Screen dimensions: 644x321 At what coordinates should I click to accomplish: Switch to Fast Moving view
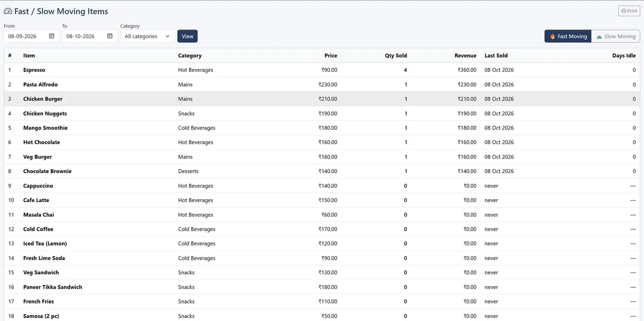(x=568, y=36)
